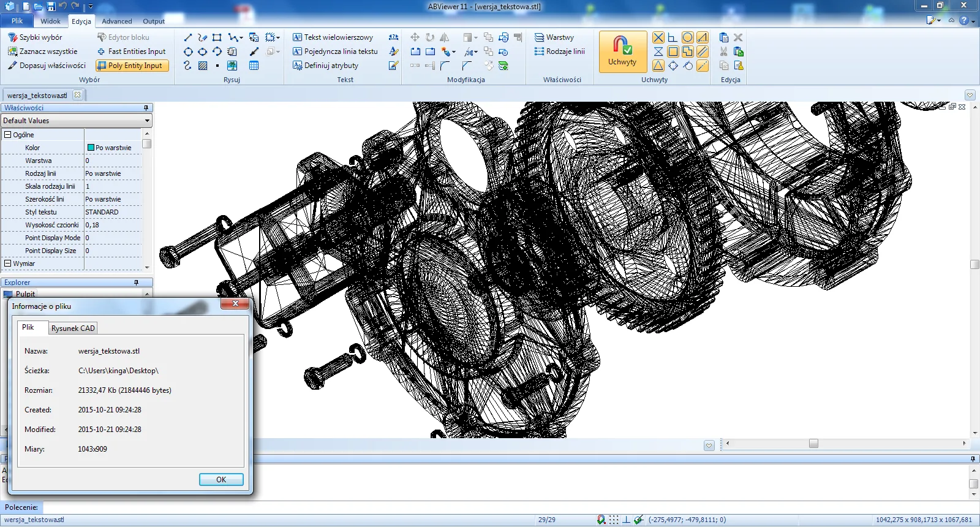This screenshot has height=527, width=980.
Task: Select the Line drawing tool
Action: click(x=188, y=37)
